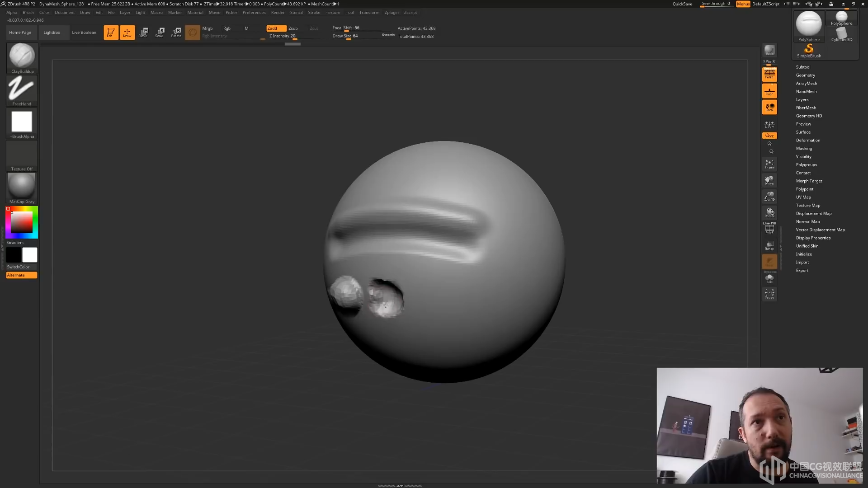Viewport: 868px width, 488px height.
Task: Expand the Deformation section
Action: click(x=808, y=140)
